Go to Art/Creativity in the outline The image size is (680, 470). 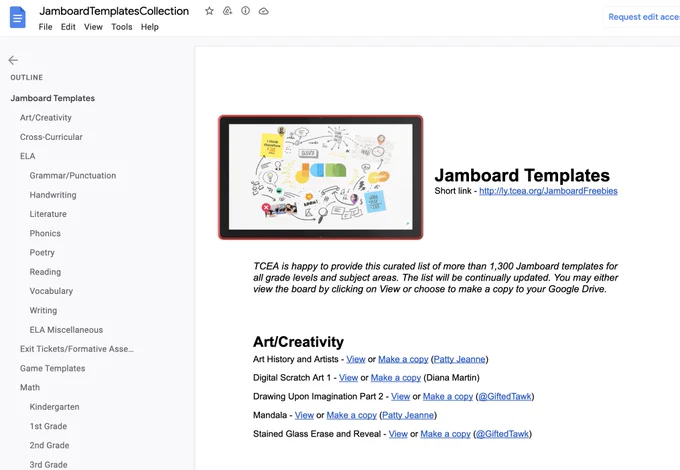pyautogui.click(x=46, y=118)
